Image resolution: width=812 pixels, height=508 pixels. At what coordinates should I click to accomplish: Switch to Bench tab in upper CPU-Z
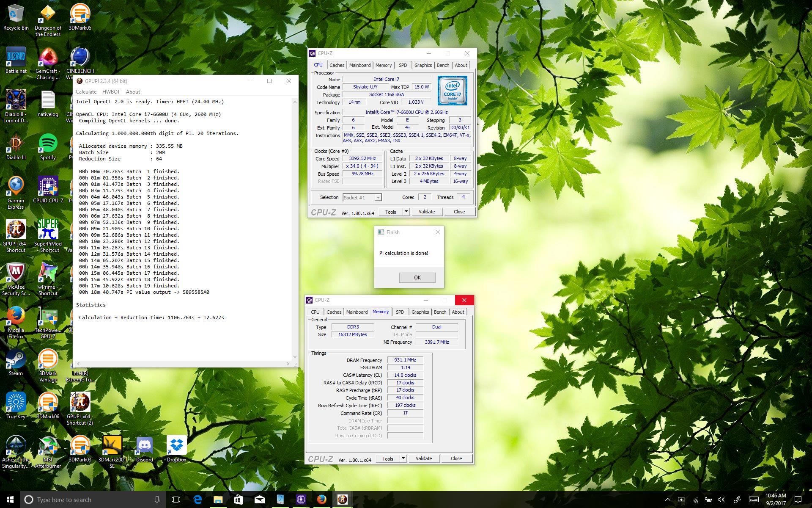(x=443, y=65)
